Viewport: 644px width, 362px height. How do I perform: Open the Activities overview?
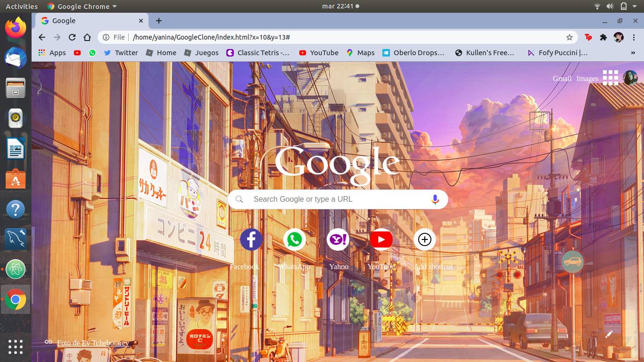[x=21, y=6]
